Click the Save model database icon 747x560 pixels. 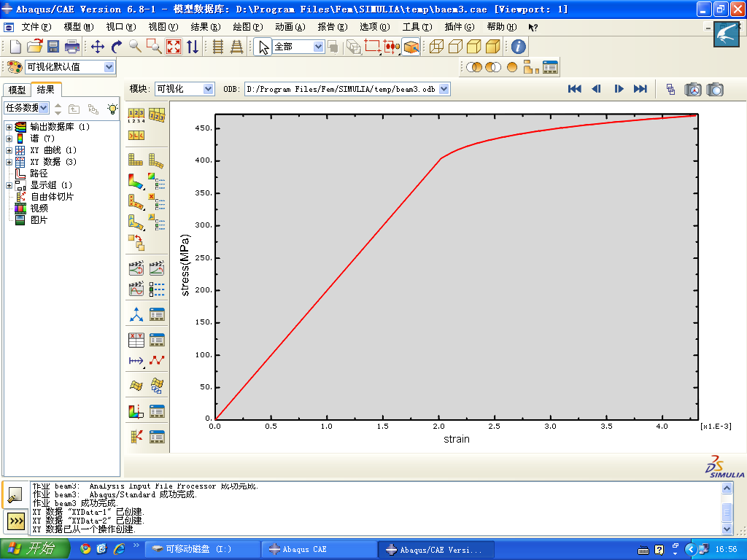[53, 47]
